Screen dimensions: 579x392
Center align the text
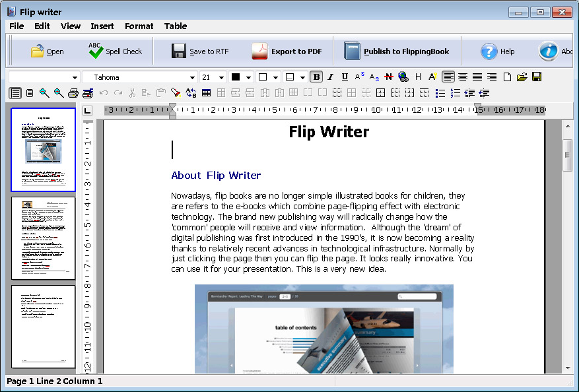coord(463,77)
